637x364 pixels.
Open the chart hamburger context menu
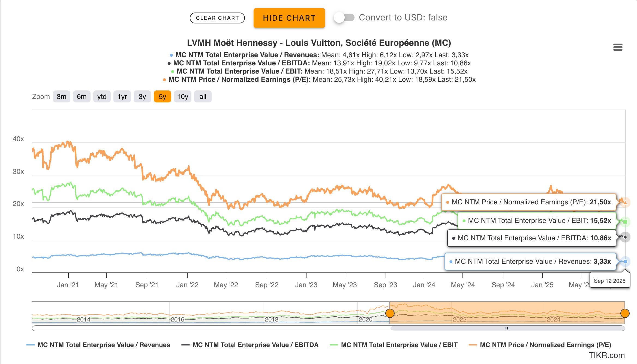click(x=618, y=47)
